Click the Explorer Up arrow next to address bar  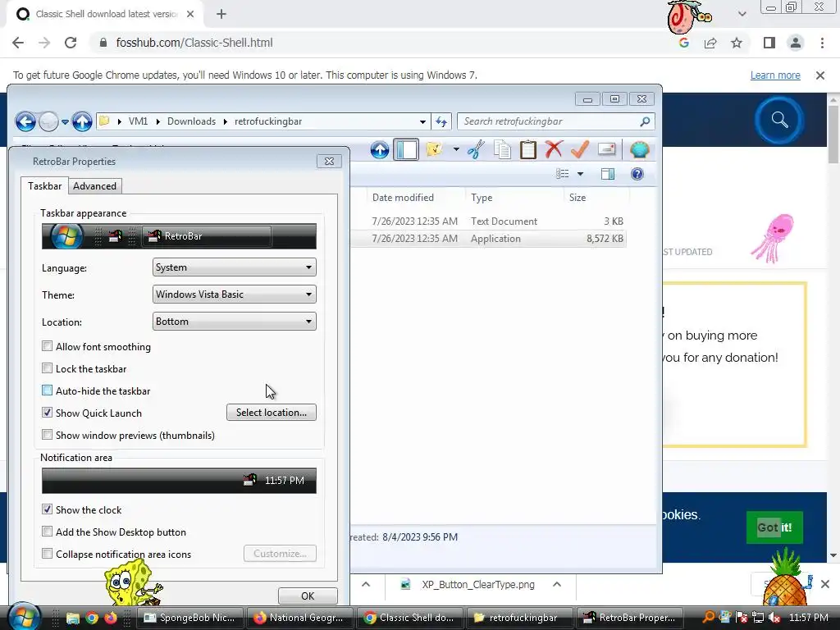tap(82, 121)
